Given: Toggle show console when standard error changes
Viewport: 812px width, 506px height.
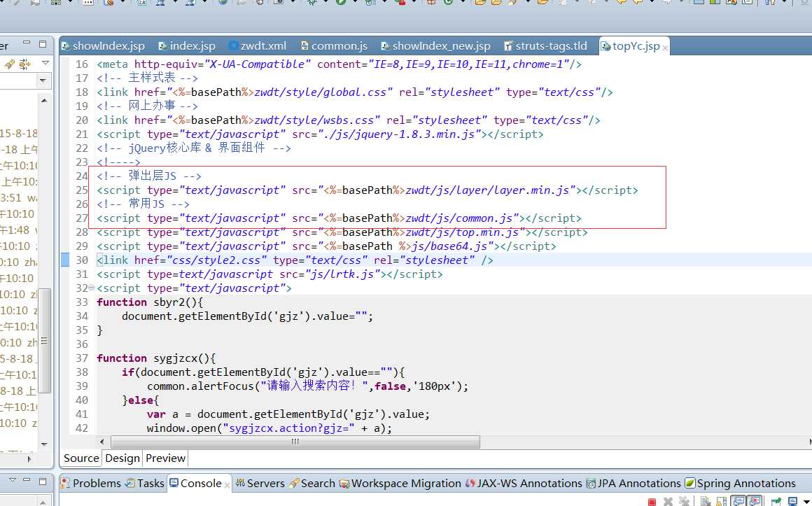Looking at the screenshot, I should [754, 501].
